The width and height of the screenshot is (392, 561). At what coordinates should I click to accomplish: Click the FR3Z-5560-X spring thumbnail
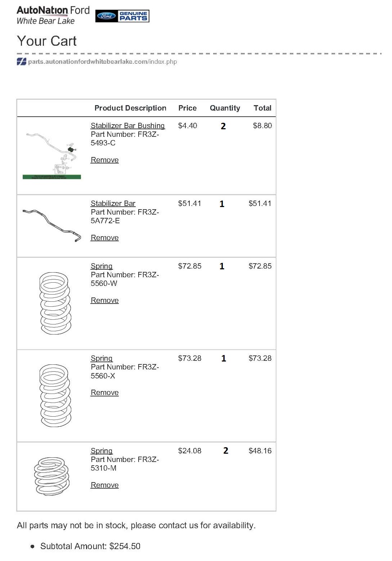click(x=55, y=395)
